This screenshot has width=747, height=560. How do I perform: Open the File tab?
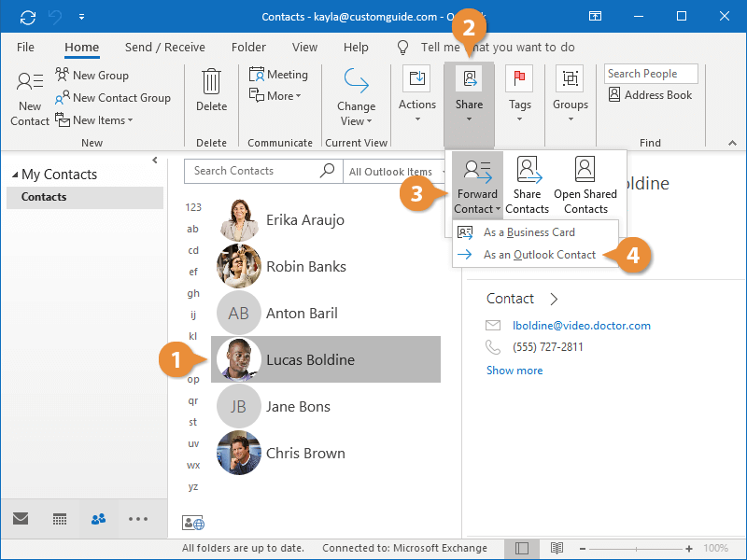tap(25, 48)
